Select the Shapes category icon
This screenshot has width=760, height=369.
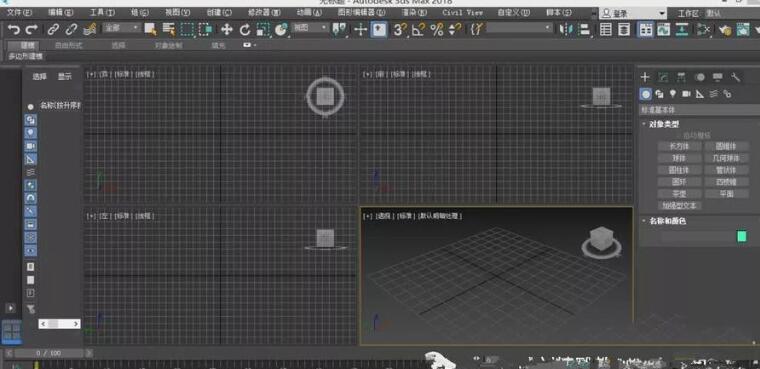659,94
